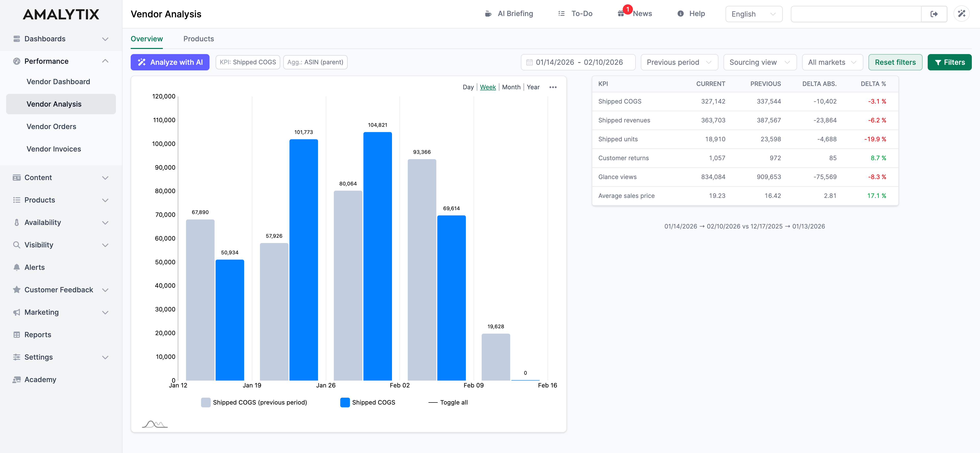Viewport: 980px width, 453px height.
Task: Open the date range picker 01/14/2026 - 02/10/2026
Action: [x=578, y=62]
